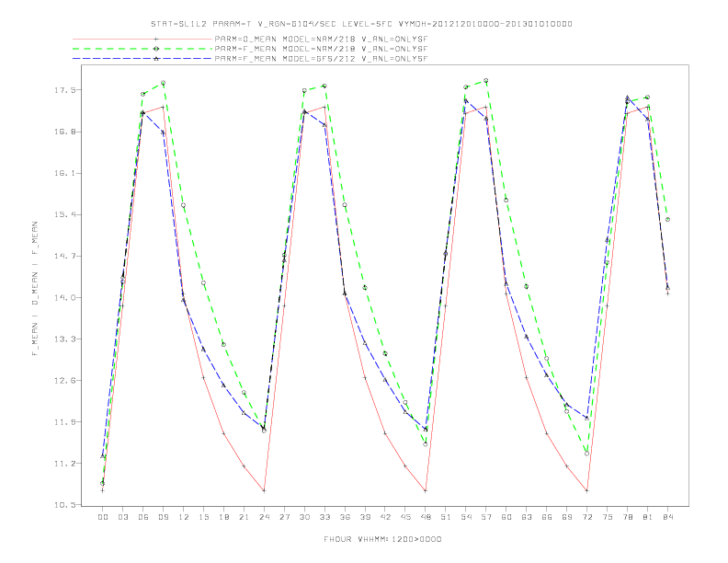Click x-axis tick label 54
This screenshot has width=728, height=563.
466,517
